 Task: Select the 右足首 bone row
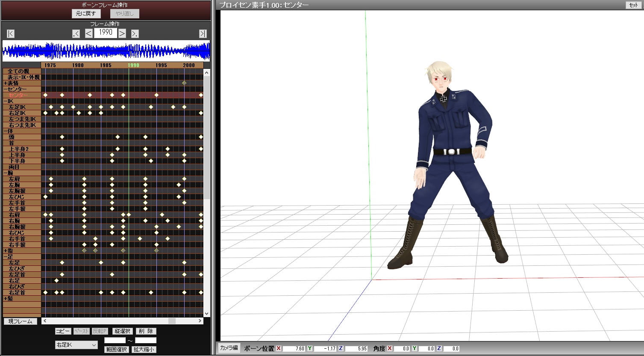pyautogui.click(x=22, y=292)
